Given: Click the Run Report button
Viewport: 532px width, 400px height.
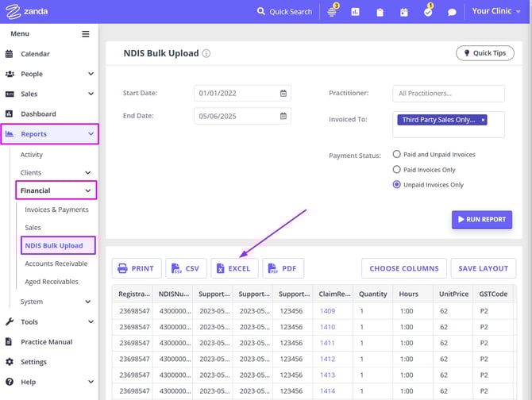Looking at the screenshot, I should point(481,219).
